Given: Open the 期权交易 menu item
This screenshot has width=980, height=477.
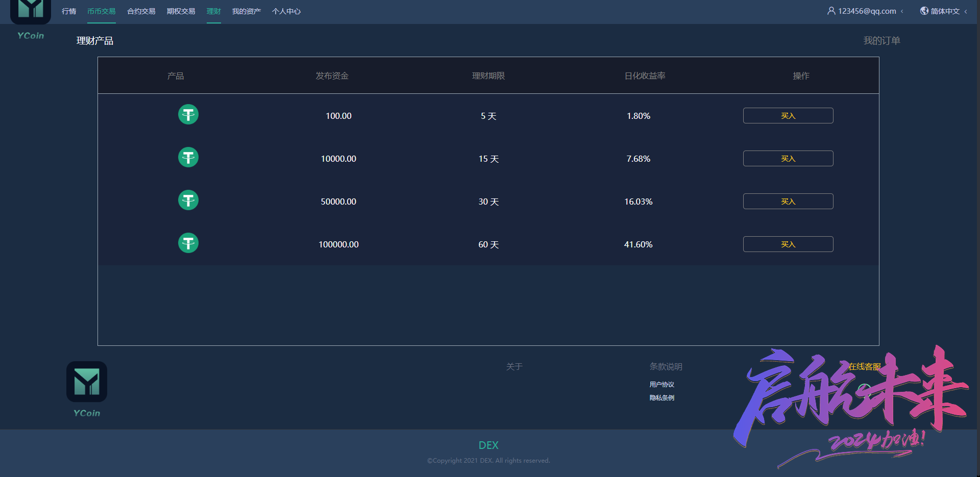Looking at the screenshot, I should point(181,11).
